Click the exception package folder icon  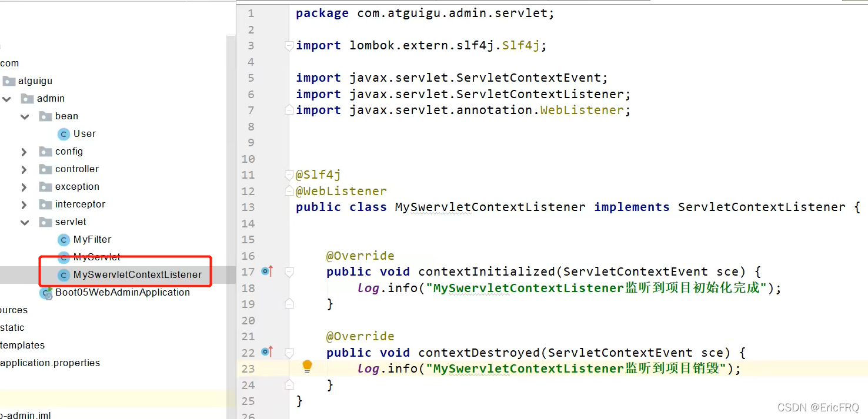click(x=45, y=187)
